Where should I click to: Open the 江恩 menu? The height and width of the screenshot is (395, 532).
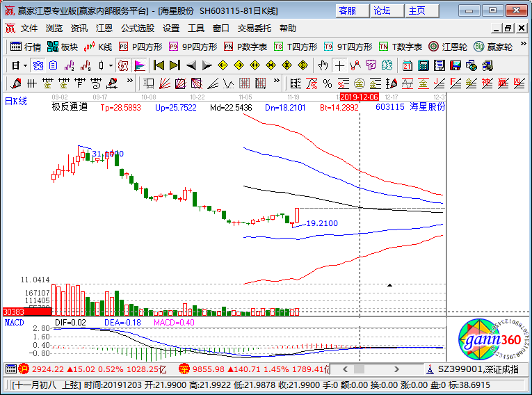104,29
